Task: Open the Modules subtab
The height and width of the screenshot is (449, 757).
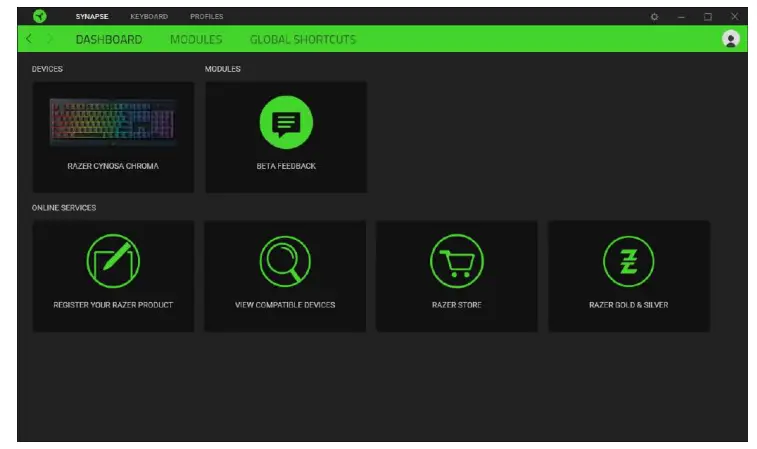Action: [x=196, y=40]
